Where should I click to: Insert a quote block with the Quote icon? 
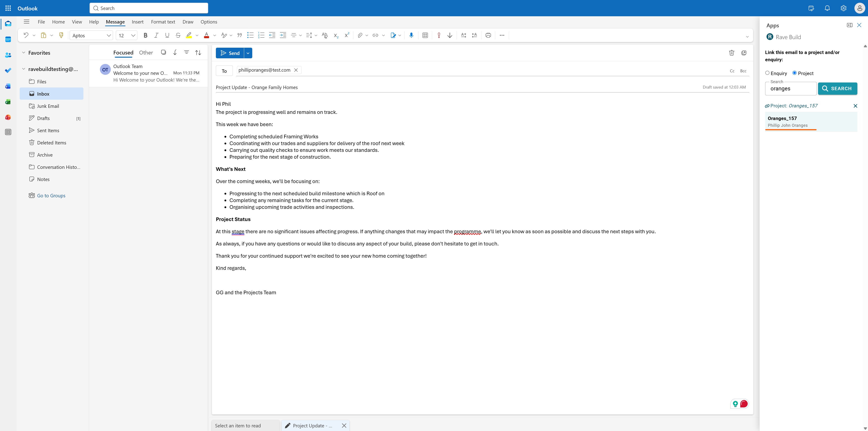240,35
